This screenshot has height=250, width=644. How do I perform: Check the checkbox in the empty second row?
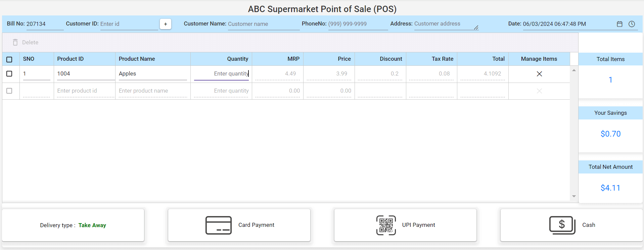[9, 91]
